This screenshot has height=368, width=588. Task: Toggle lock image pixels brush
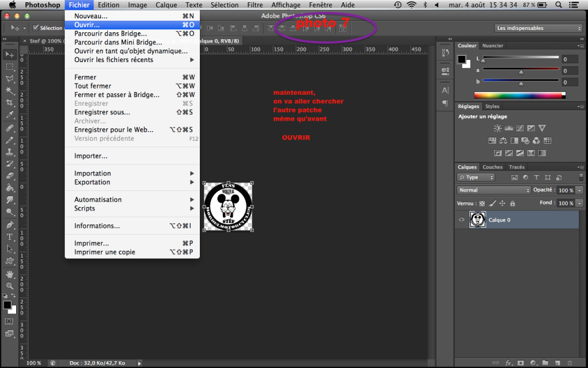pyautogui.click(x=492, y=204)
